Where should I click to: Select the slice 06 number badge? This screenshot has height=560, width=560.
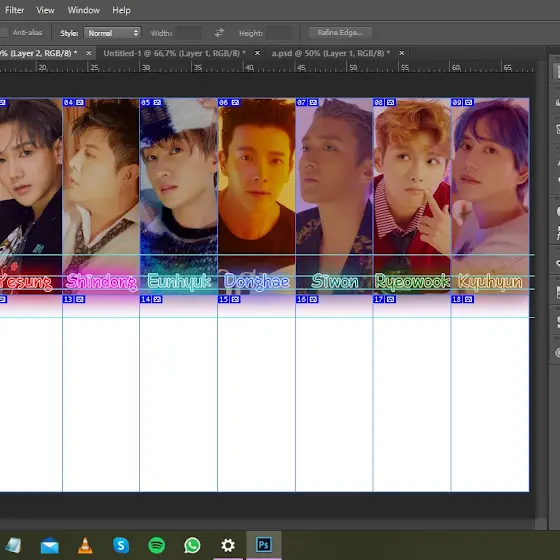[224, 102]
